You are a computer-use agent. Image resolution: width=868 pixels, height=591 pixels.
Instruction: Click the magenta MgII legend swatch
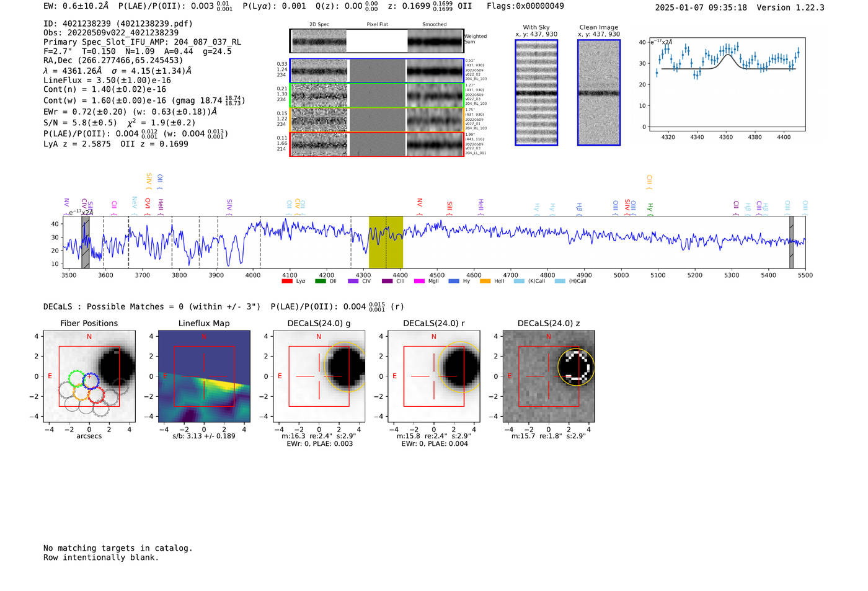click(420, 281)
